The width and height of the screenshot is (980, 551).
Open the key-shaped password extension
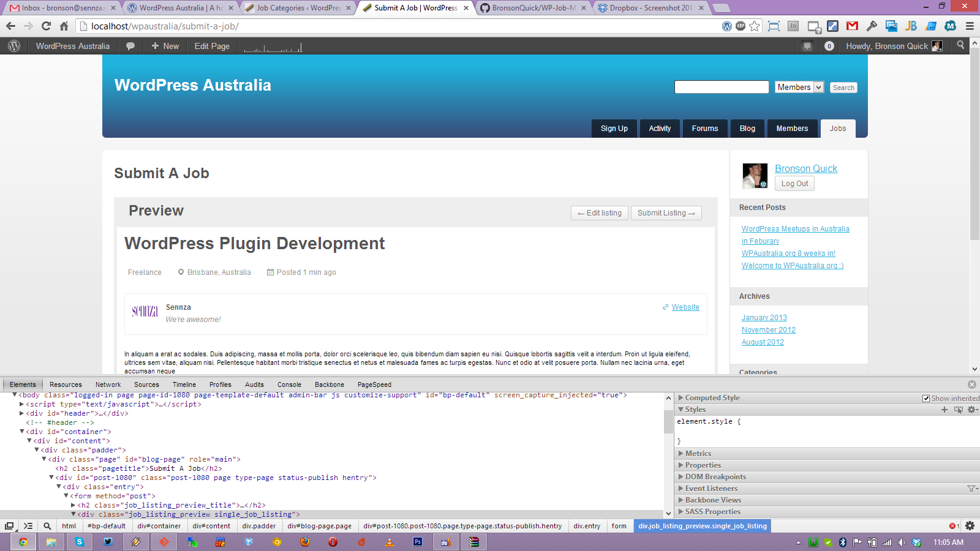[x=872, y=26]
